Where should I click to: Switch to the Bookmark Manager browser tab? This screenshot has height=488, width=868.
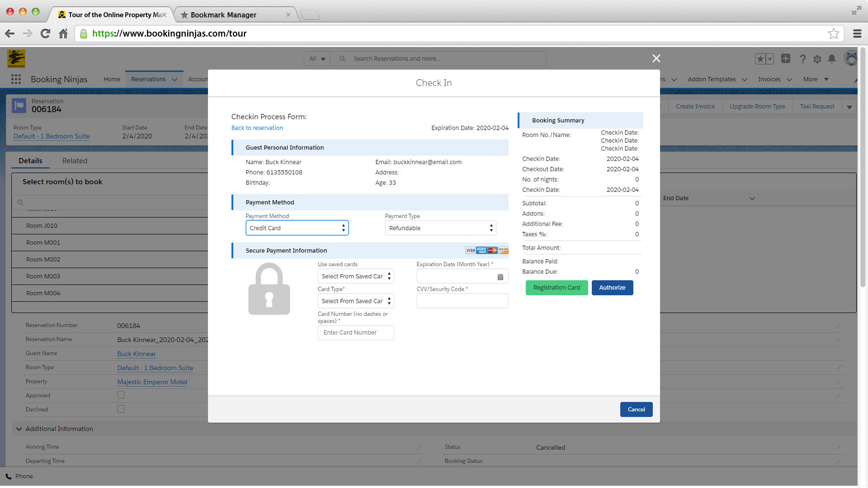pos(235,14)
